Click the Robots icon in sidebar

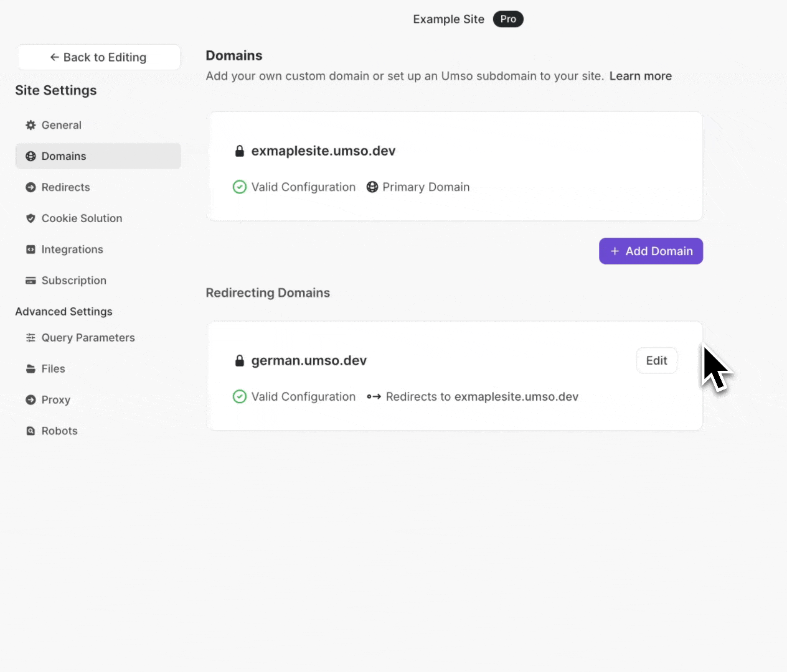coord(31,431)
